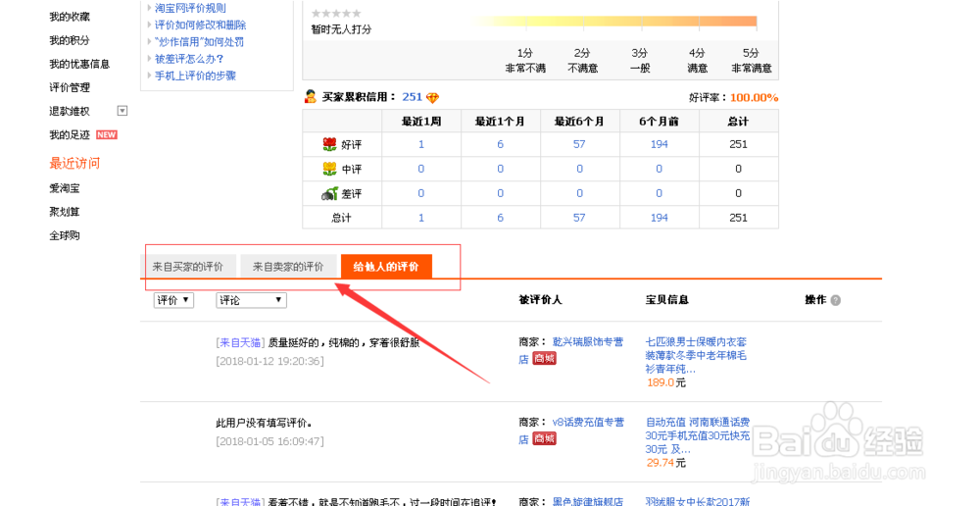The height and width of the screenshot is (506, 980).
Task: Click review timestamp 2018-01-12 19:20:36
Action: [x=270, y=362]
